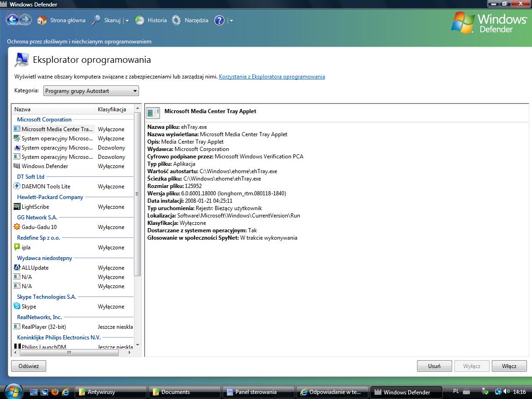Image resolution: width=532 pixels, height=399 pixels.
Task: Click the system clock 14:16
Action: (x=520, y=392)
